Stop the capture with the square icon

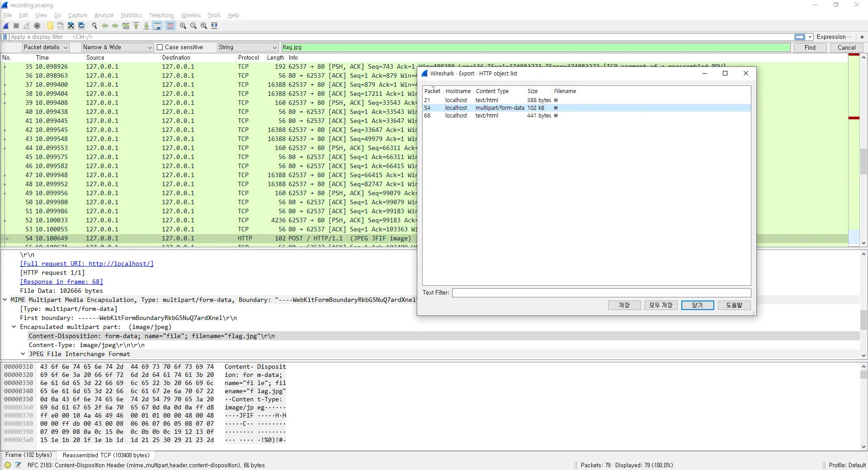point(16,26)
